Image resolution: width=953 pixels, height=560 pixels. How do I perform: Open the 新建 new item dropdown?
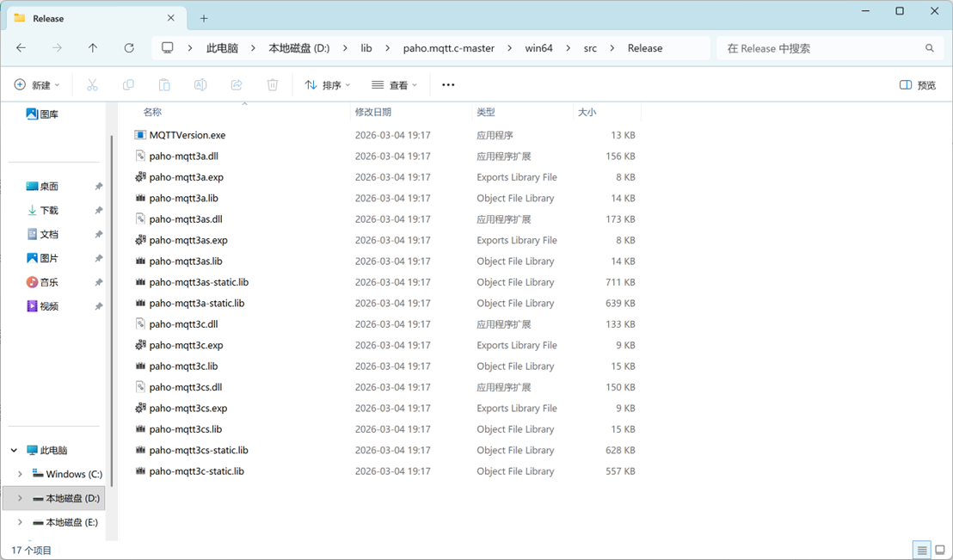coord(37,85)
